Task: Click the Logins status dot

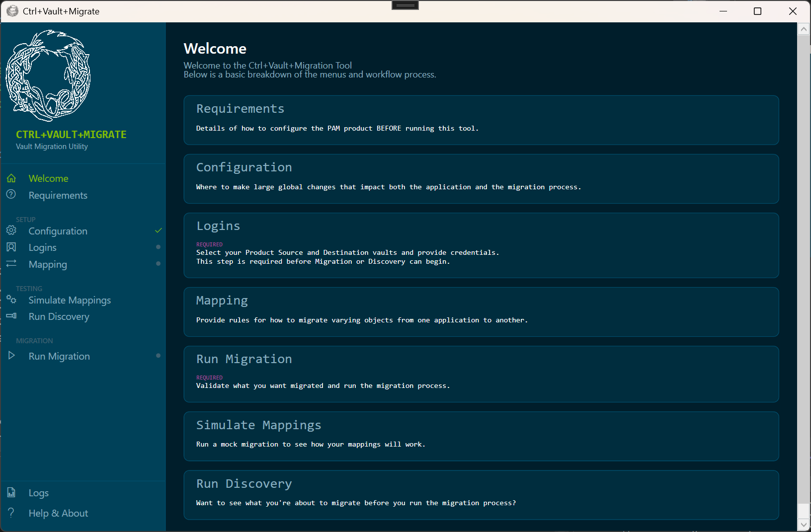Action: pyautogui.click(x=158, y=247)
